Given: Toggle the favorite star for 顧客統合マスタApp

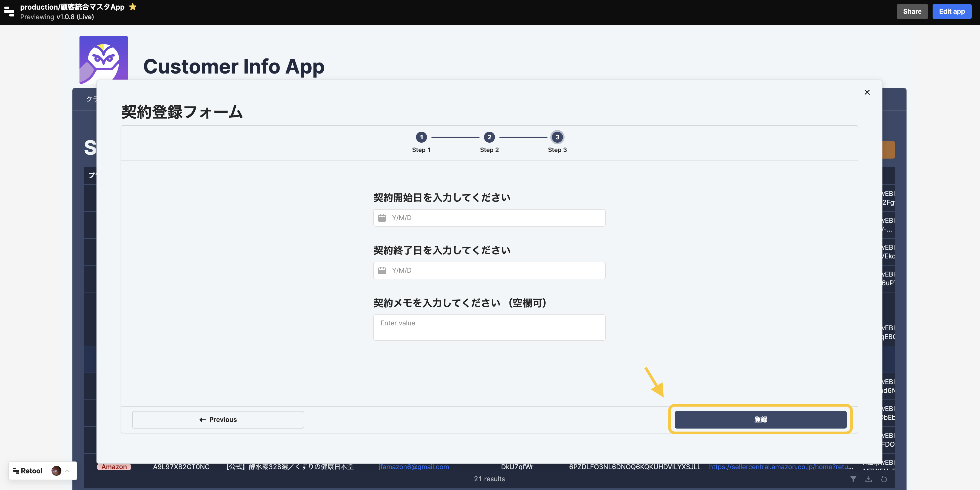Looking at the screenshot, I should coord(132,7).
